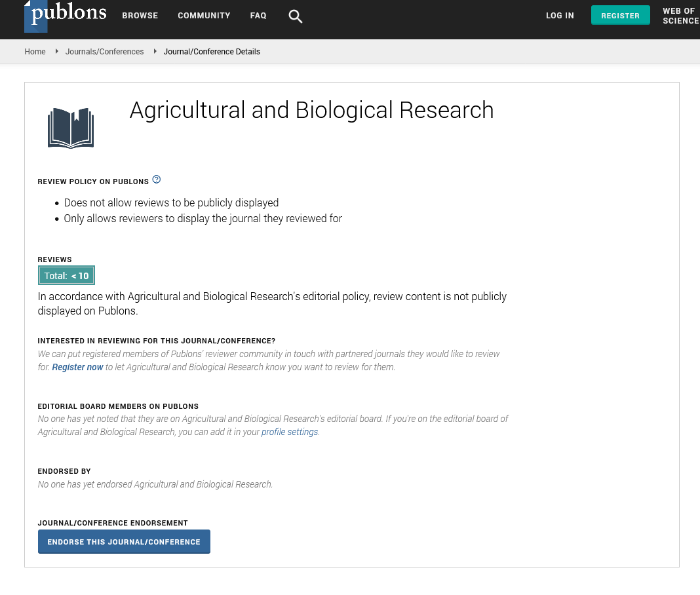Navigate to Home in the breadcrumb
This screenshot has height=595, width=700.
(x=35, y=52)
